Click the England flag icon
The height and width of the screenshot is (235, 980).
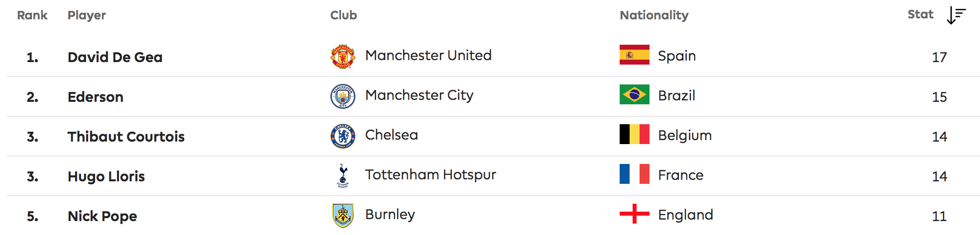tap(634, 214)
